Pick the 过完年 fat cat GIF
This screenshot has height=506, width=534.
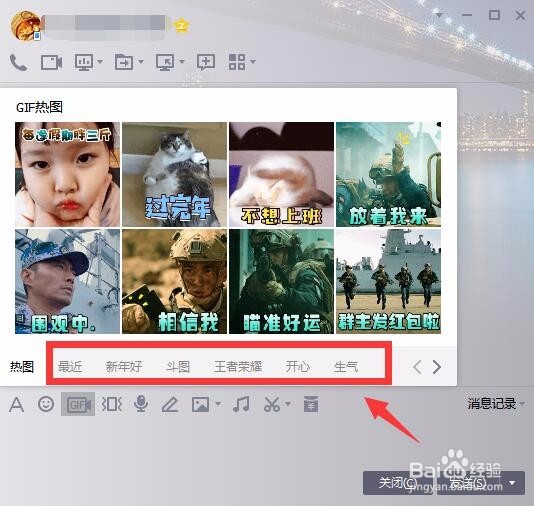[174, 175]
